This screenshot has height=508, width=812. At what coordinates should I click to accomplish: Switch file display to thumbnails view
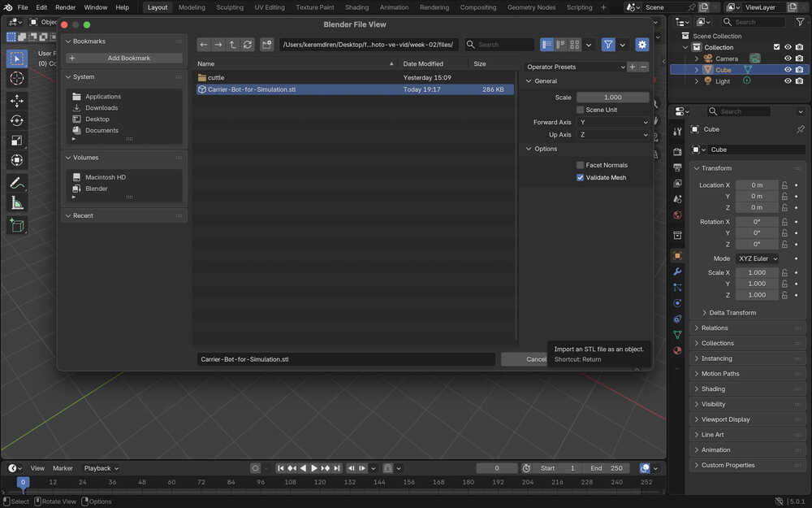(x=575, y=45)
